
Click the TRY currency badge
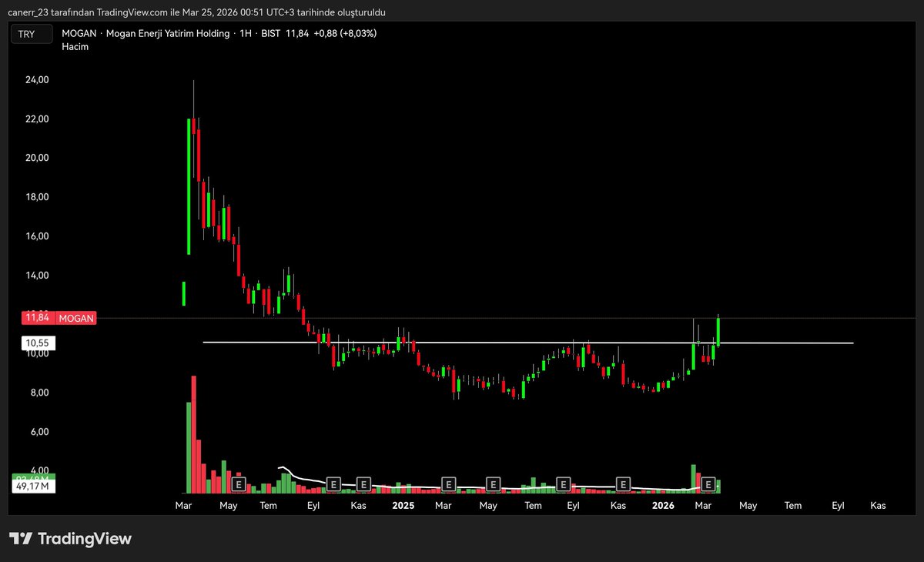[31, 34]
